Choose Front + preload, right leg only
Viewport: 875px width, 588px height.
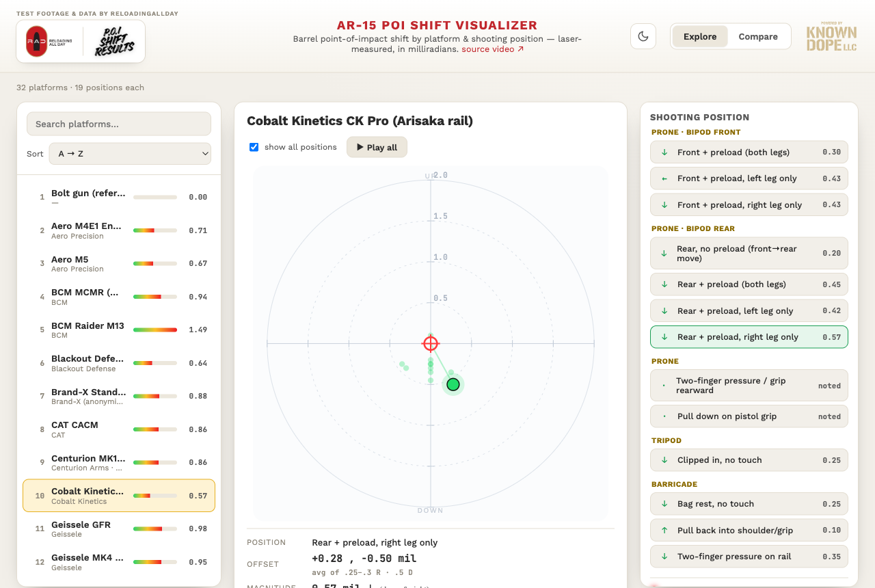point(749,204)
